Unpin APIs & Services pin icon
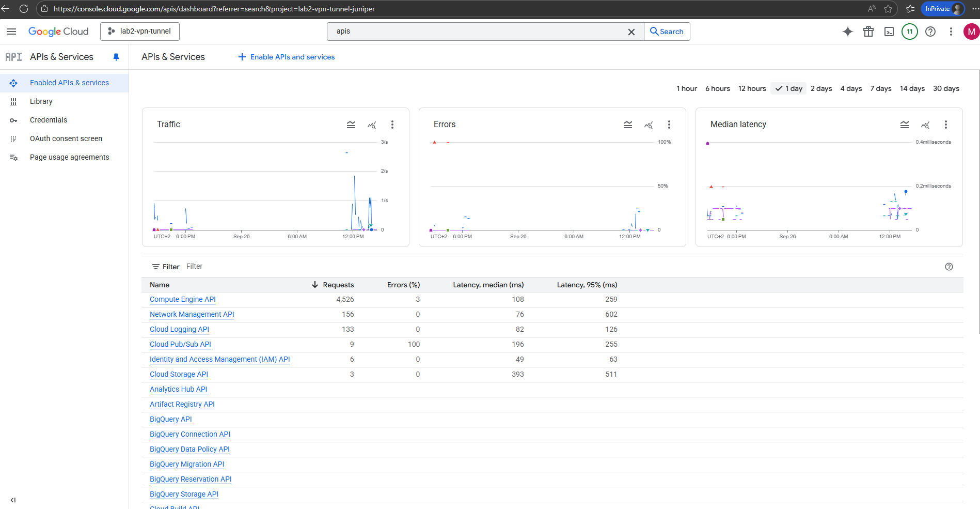This screenshot has width=980, height=509. point(116,57)
